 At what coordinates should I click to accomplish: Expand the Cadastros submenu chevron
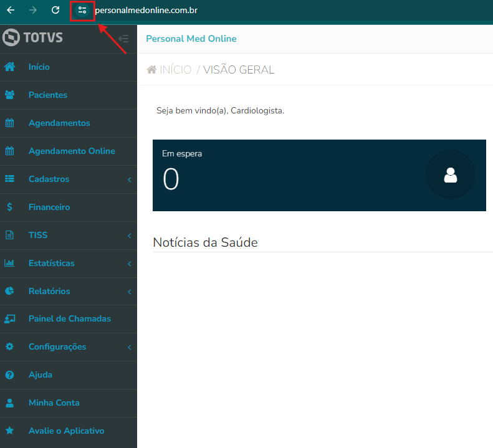tap(129, 179)
